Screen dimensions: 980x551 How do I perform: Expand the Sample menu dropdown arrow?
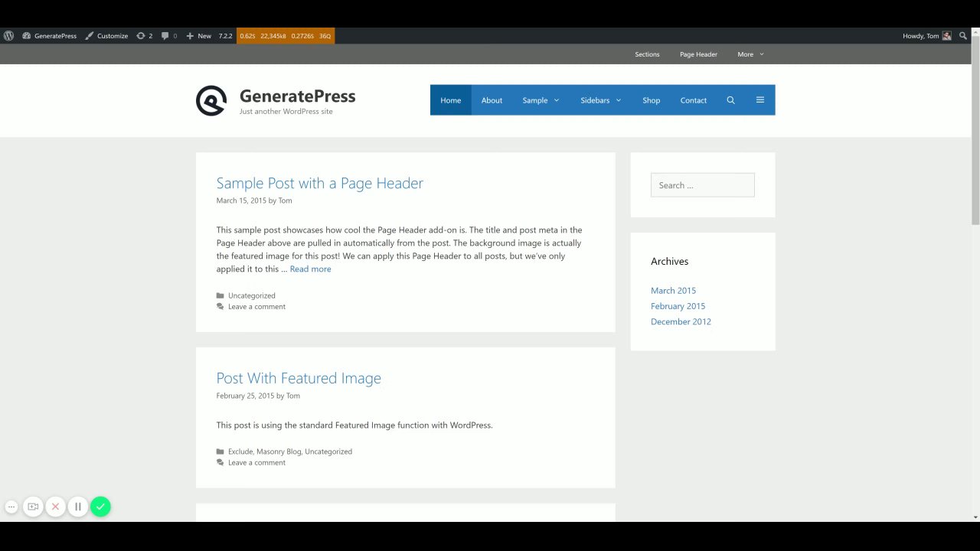[x=557, y=100]
